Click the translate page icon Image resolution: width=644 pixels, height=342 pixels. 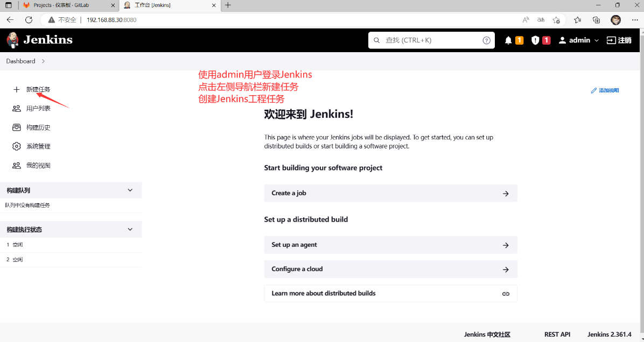coord(541,20)
